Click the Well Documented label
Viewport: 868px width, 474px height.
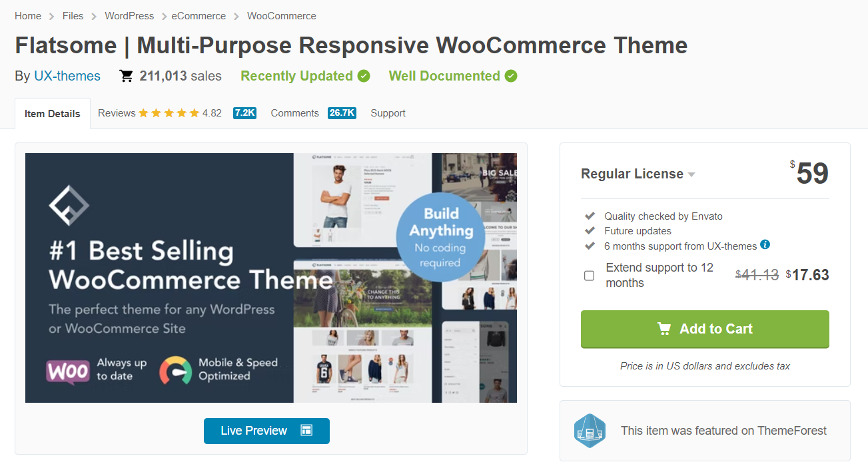[444, 76]
